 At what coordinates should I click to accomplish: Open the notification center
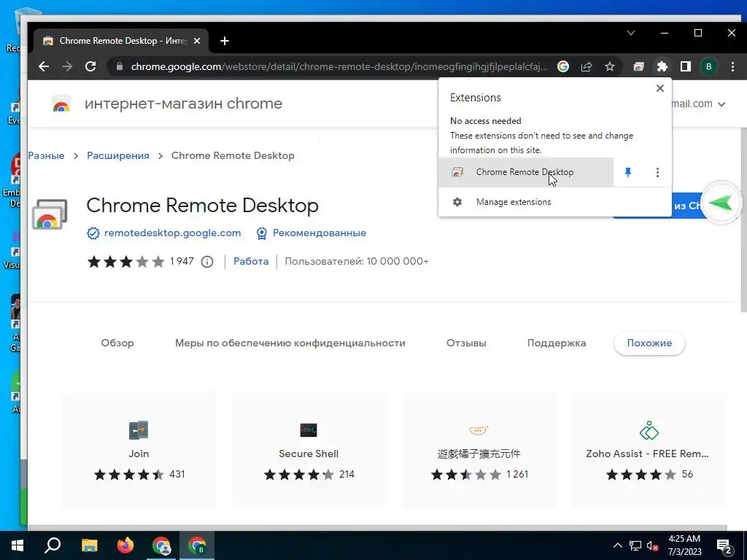click(x=724, y=547)
